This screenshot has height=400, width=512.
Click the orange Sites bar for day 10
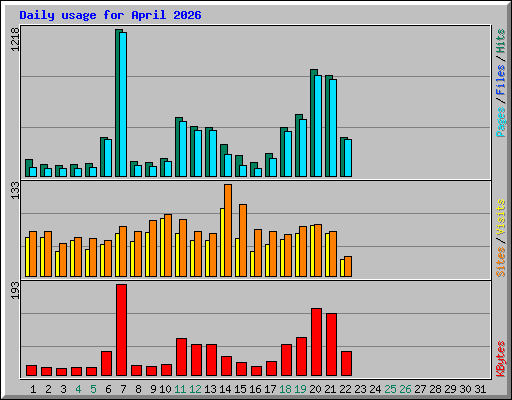point(168,245)
